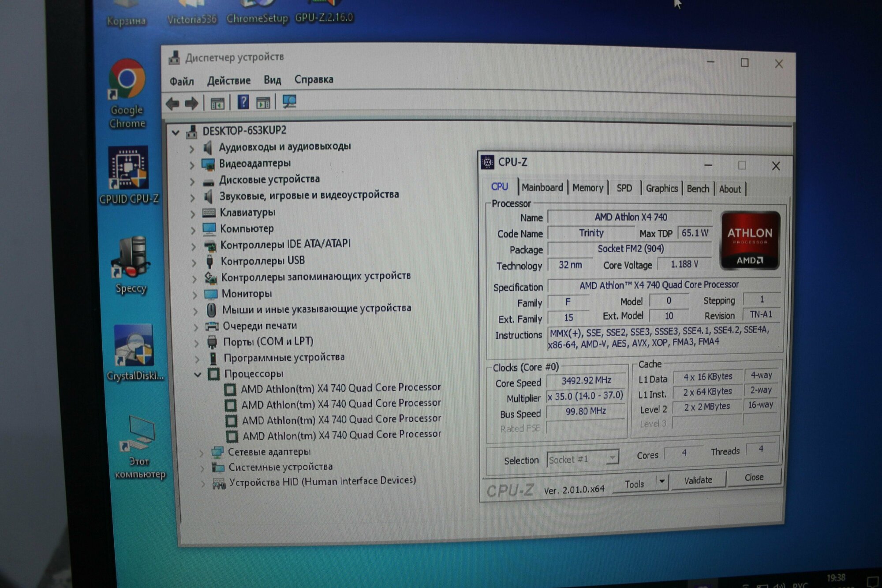Select Мониторы category in tree
This screenshot has width=882, height=588.
(247, 294)
